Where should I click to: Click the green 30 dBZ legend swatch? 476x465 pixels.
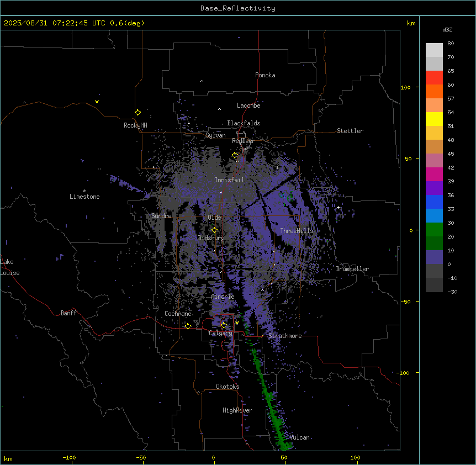click(434, 230)
